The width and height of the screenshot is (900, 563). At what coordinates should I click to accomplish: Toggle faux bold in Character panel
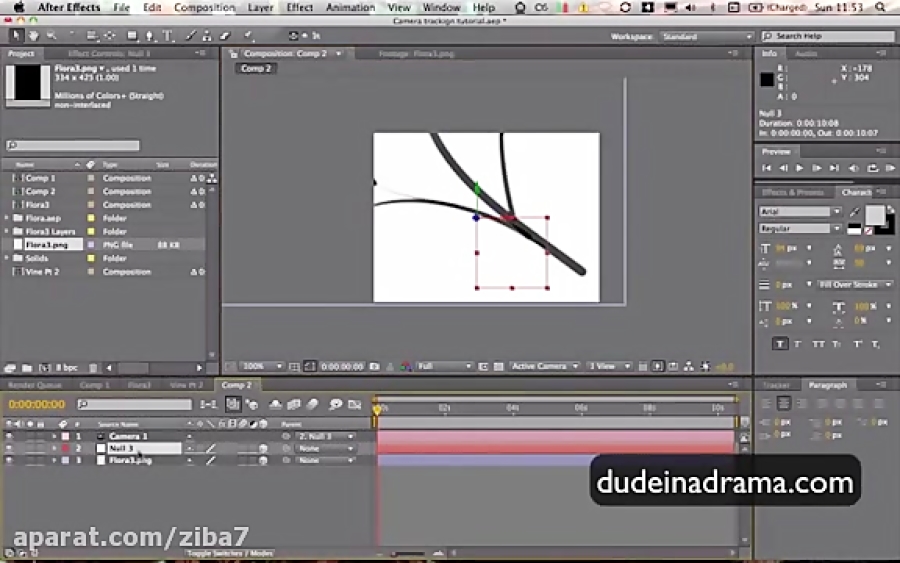coord(779,344)
